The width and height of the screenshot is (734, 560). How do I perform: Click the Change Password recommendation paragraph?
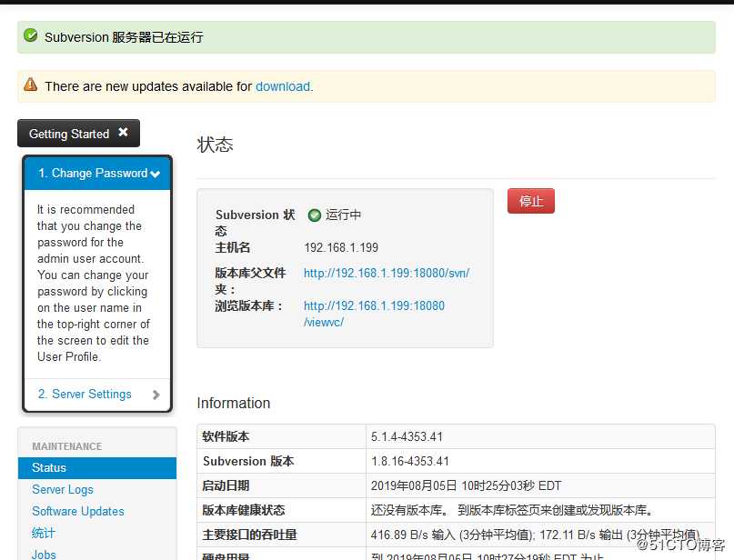(x=94, y=283)
